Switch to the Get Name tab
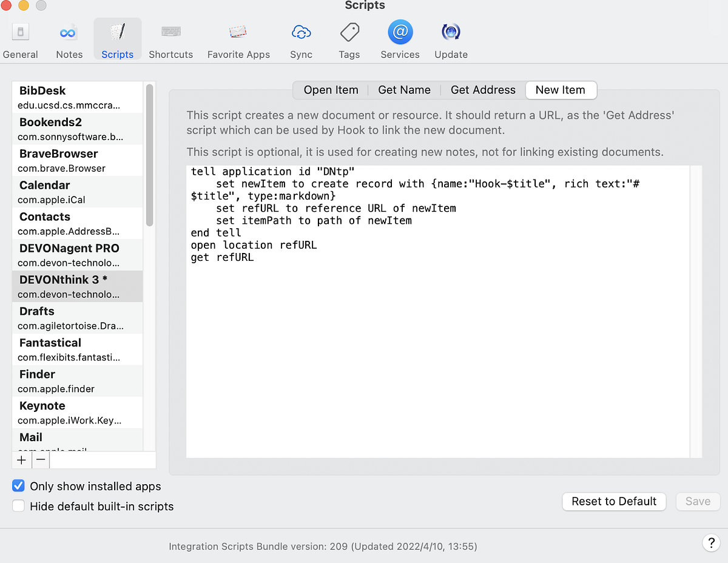The height and width of the screenshot is (563, 728). click(404, 90)
